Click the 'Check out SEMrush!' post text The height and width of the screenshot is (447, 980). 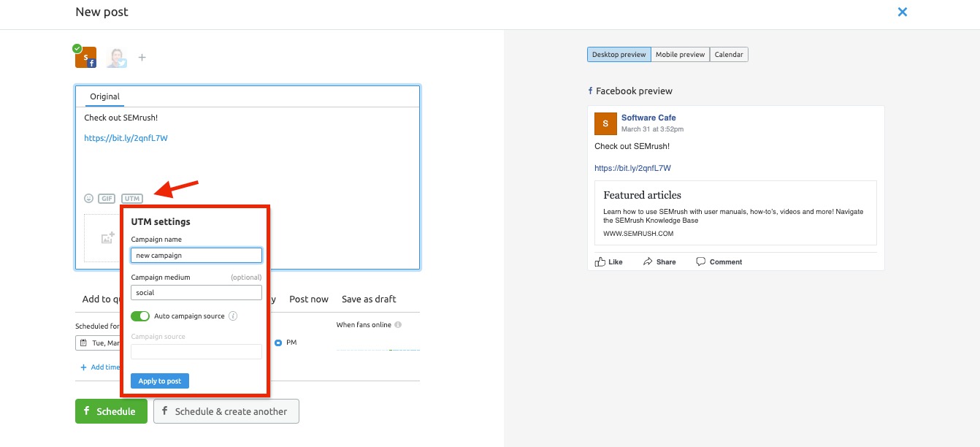pos(121,118)
